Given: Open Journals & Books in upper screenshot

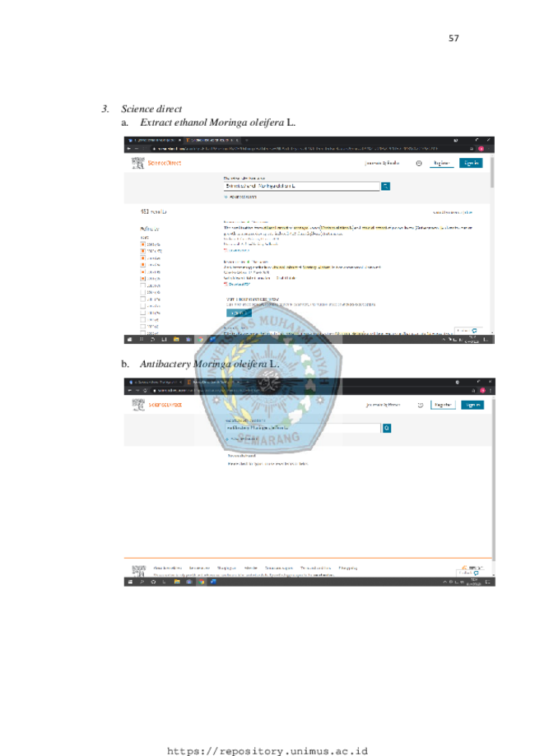Looking at the screenshot, I should (382, 164).
